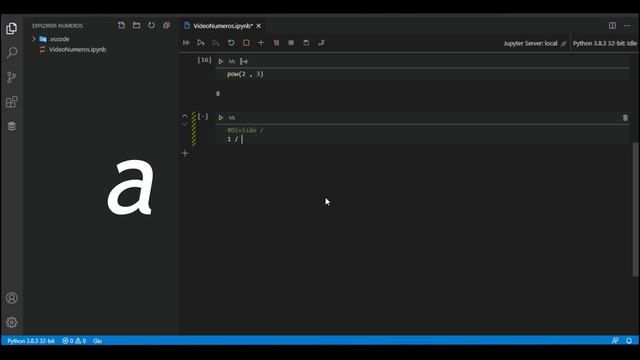Open VideoNumeros.ipynb in Explorer

coord(77,49)
